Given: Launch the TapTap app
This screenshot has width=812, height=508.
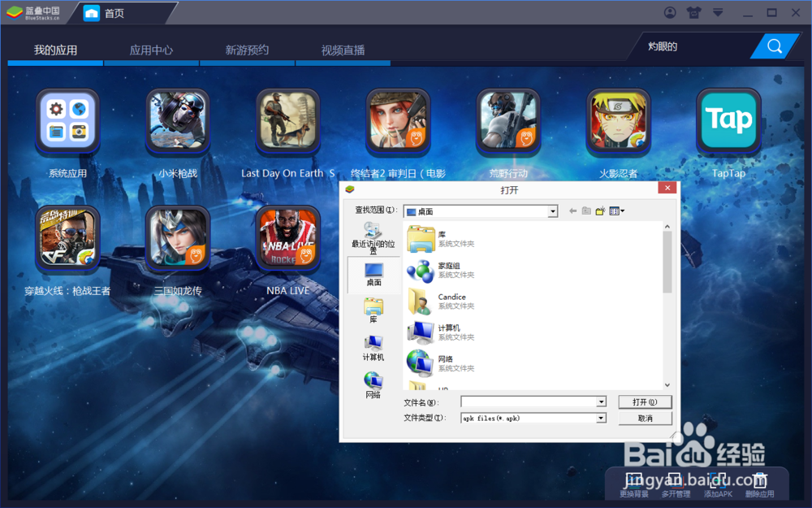Looking at the screenshot, I should 728,122.
